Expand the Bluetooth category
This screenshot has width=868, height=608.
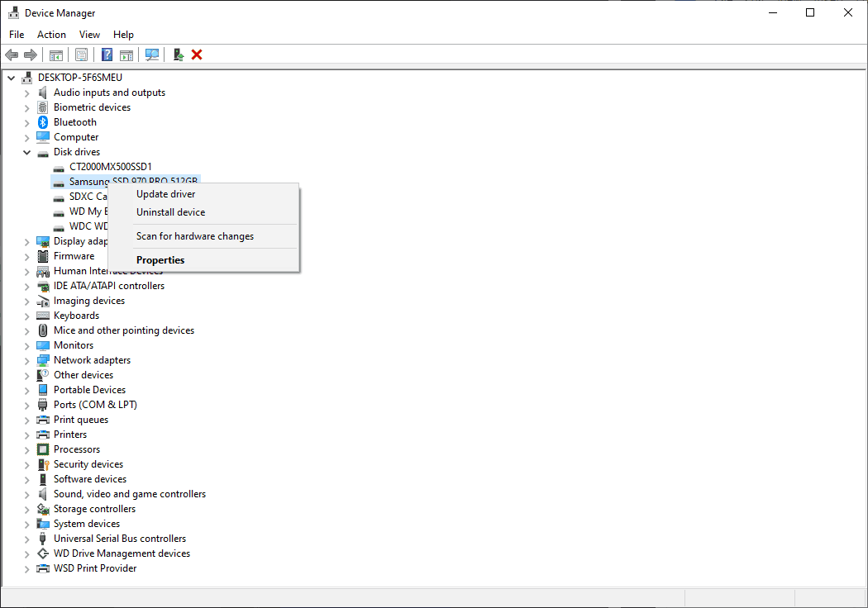(26, 123)
